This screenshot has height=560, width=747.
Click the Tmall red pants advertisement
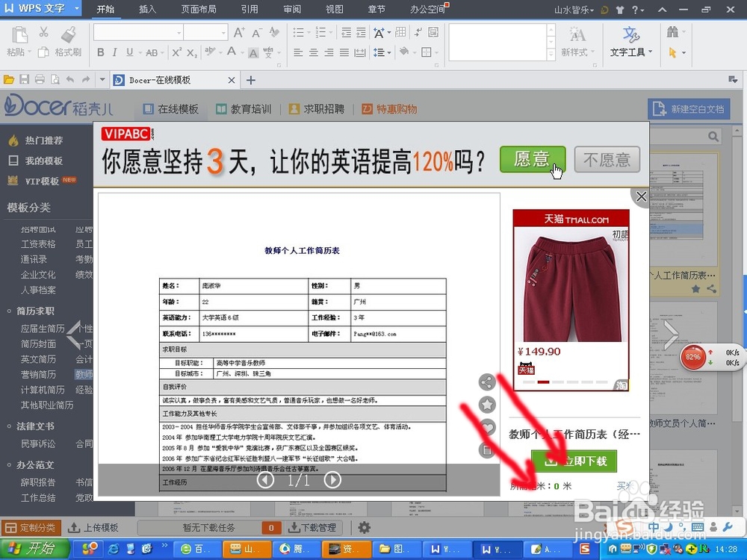point(571,300)
